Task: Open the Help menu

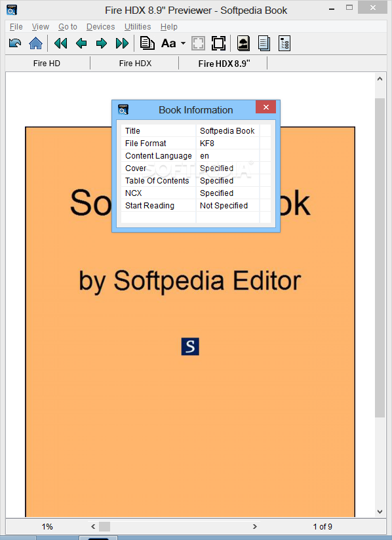Action: 168,26
